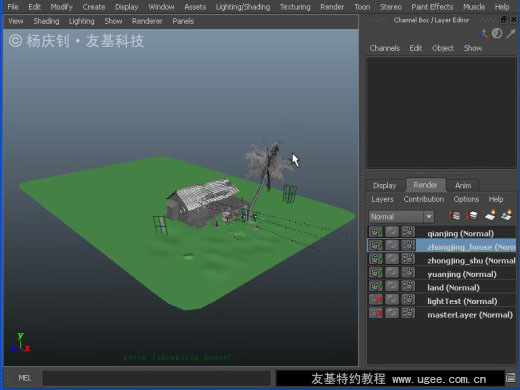Open the Contribution menu
The height and width of the screenshot is (390, 520).
(x=424, y=199)
